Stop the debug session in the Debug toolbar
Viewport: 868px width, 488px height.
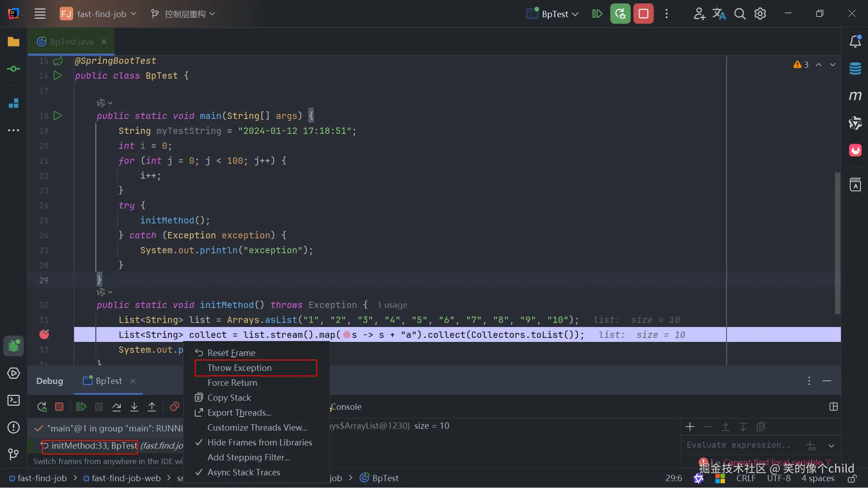pyautogui.click(x=59, y=407)
